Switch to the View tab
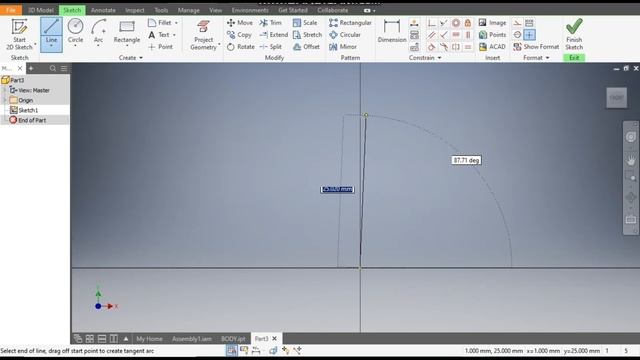 pyautogui.click(x=216, y=10)
